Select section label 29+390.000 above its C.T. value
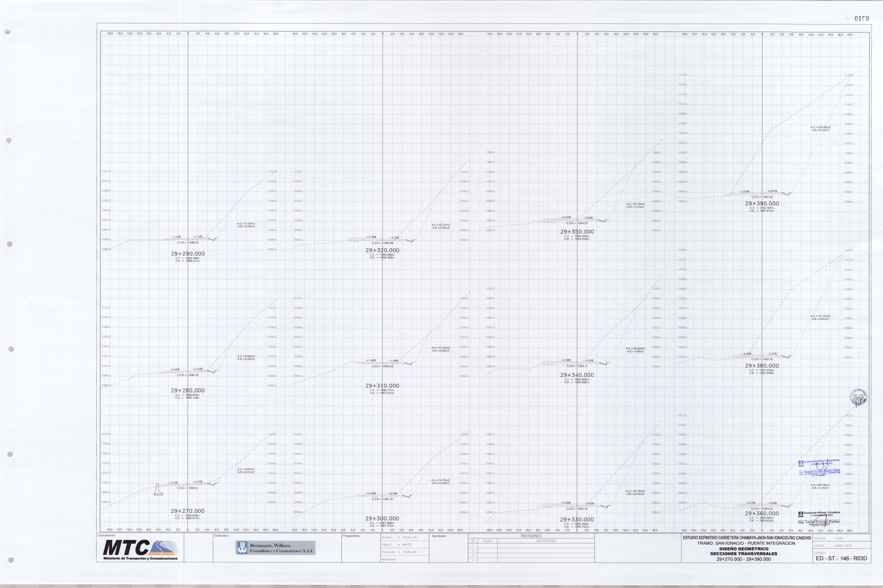The height and width of the screenshot is (588, 883). coord(762,204)
